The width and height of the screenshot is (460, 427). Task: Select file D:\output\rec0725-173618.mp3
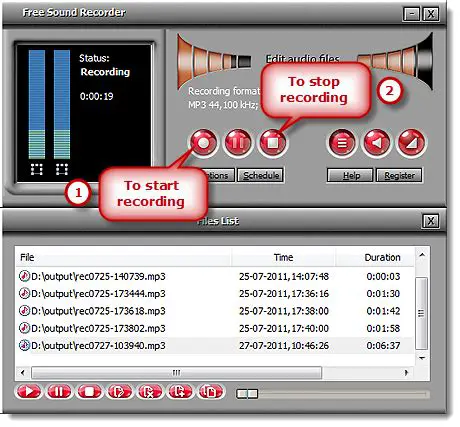coord(98,311)
